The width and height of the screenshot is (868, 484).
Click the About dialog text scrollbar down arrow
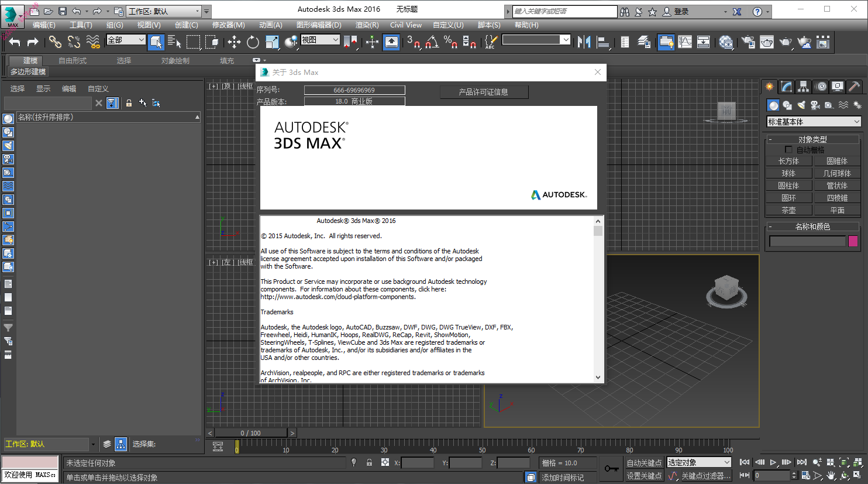pyautogui.click(x=598, y=377)
